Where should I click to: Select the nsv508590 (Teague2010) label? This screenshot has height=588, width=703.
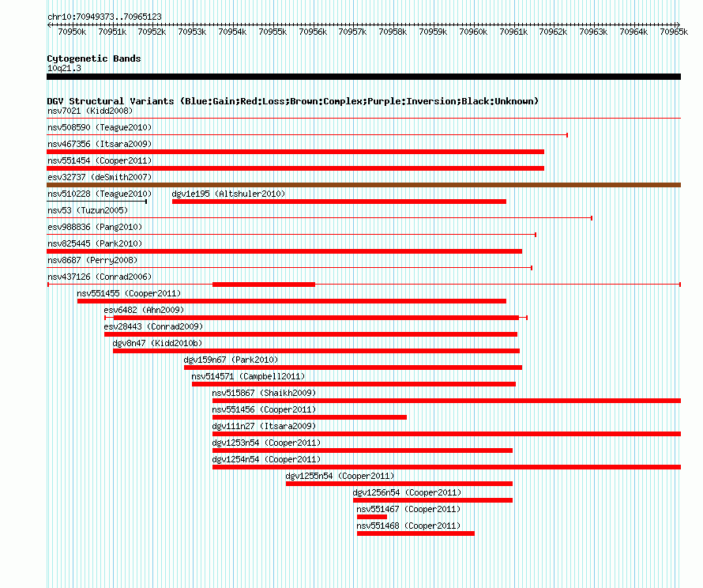pos(100,127)
